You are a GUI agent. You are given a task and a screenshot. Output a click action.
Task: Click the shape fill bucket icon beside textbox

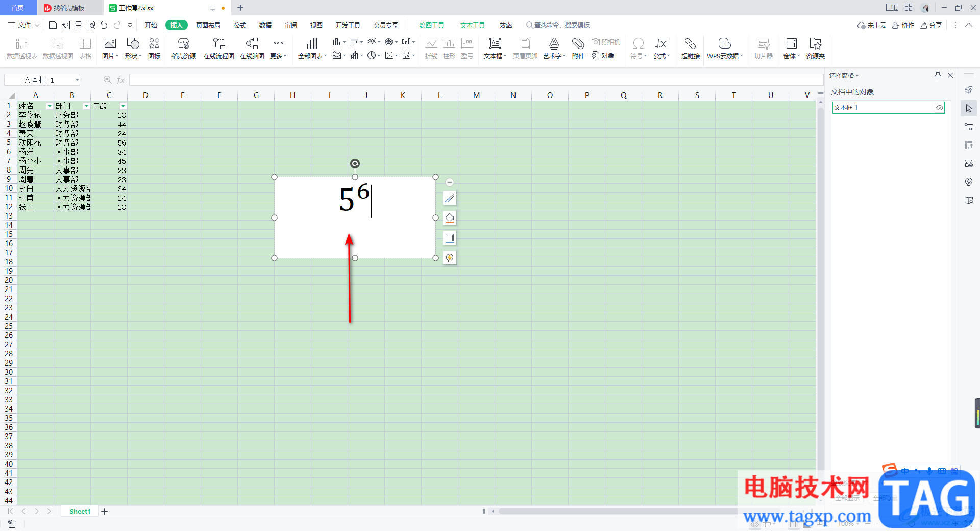(x=450, y=218)
